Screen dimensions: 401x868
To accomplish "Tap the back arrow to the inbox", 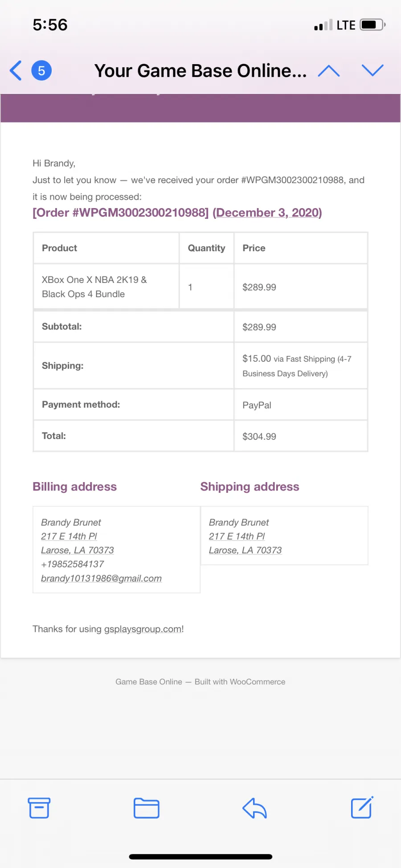I will 16,70.
